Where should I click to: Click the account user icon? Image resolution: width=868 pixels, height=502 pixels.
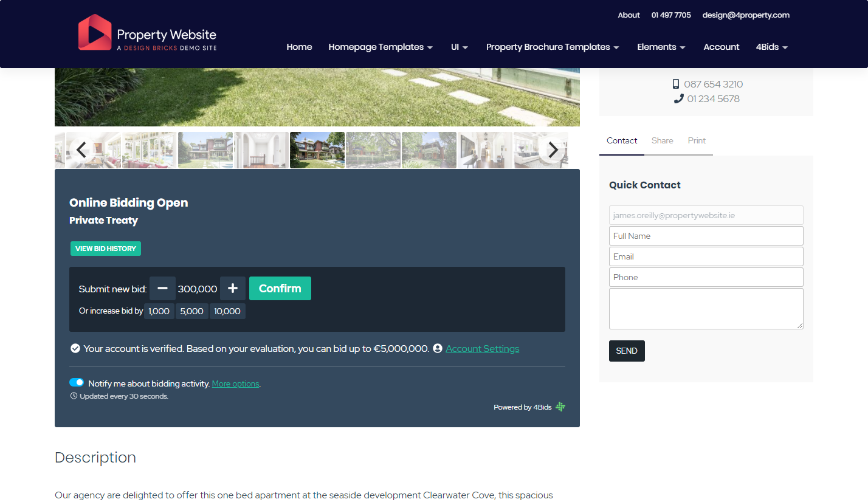click(438, 349)
